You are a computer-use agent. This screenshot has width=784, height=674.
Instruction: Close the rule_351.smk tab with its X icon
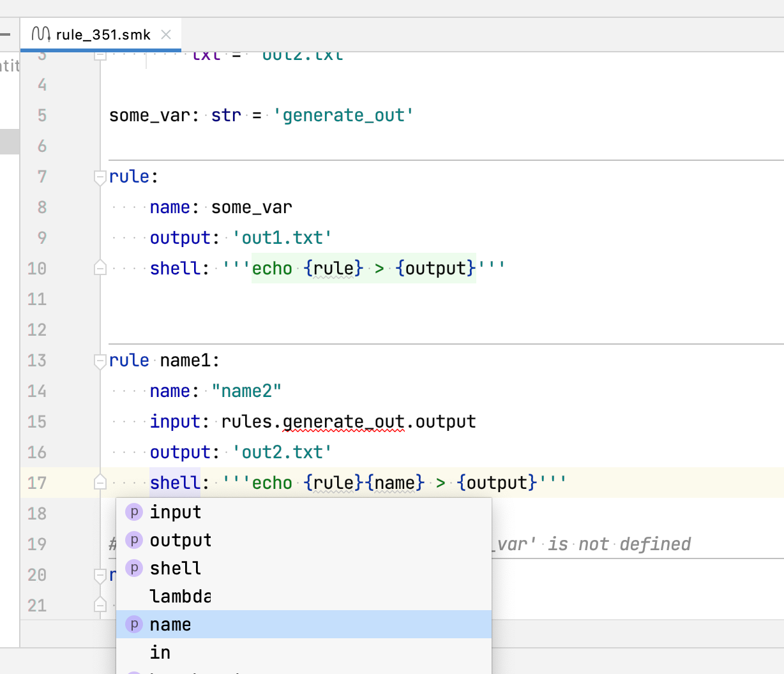pyautogui.click(x=165, y=34)
